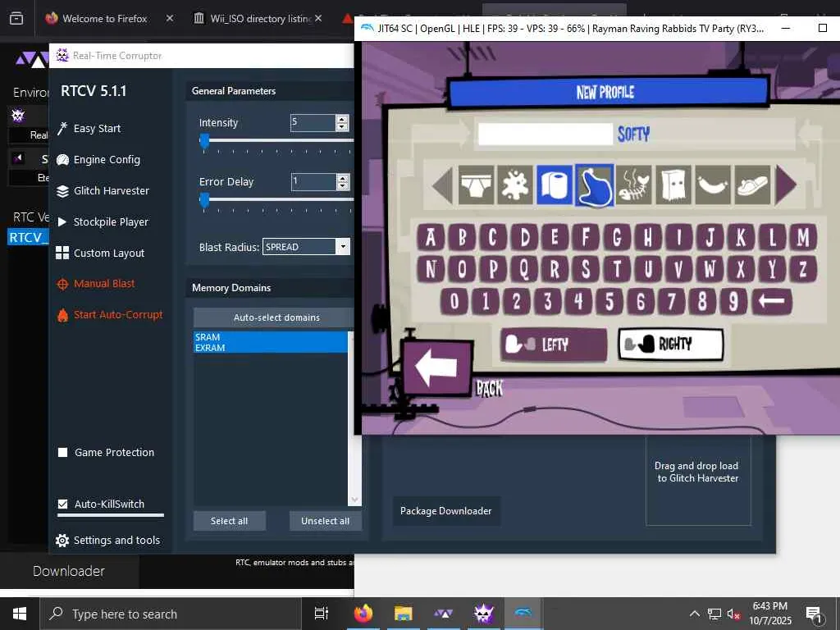Select the fish skeleton profile icon
Viewport: 840px width, 630px height.
point(634,185)
